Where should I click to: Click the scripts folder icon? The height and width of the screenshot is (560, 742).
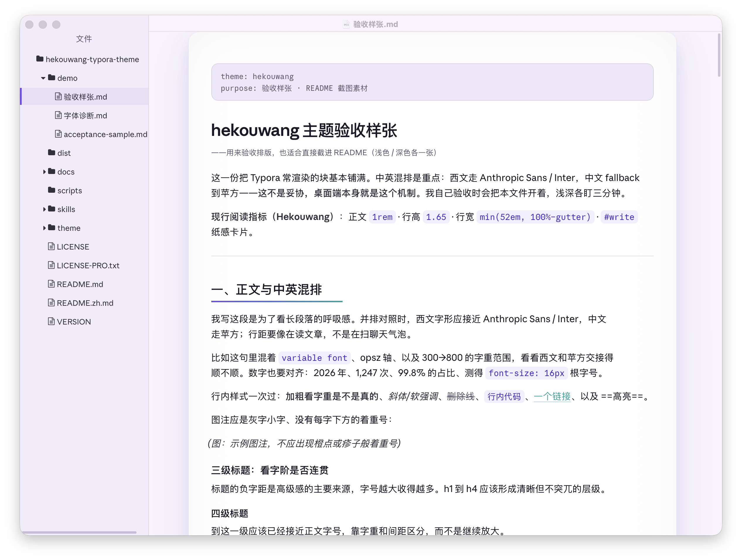pos(52,190)
